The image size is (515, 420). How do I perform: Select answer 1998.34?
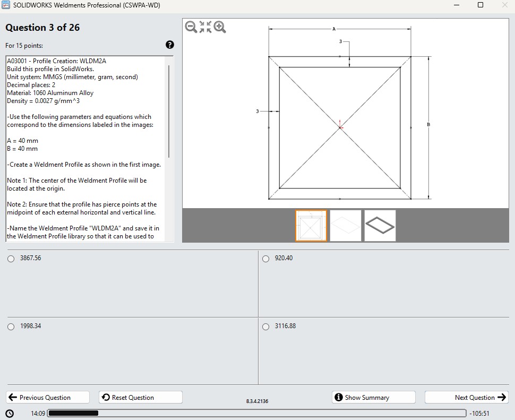pos(11,327)
